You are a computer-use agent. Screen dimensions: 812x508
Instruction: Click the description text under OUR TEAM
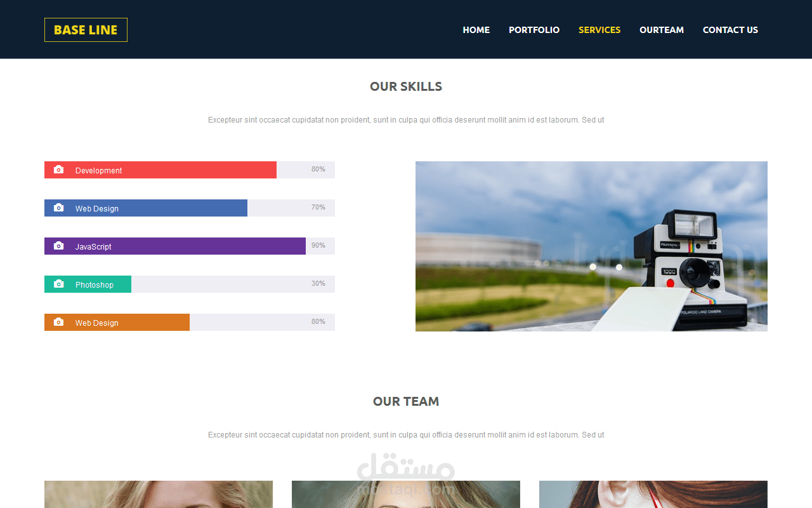coord(406,435)
